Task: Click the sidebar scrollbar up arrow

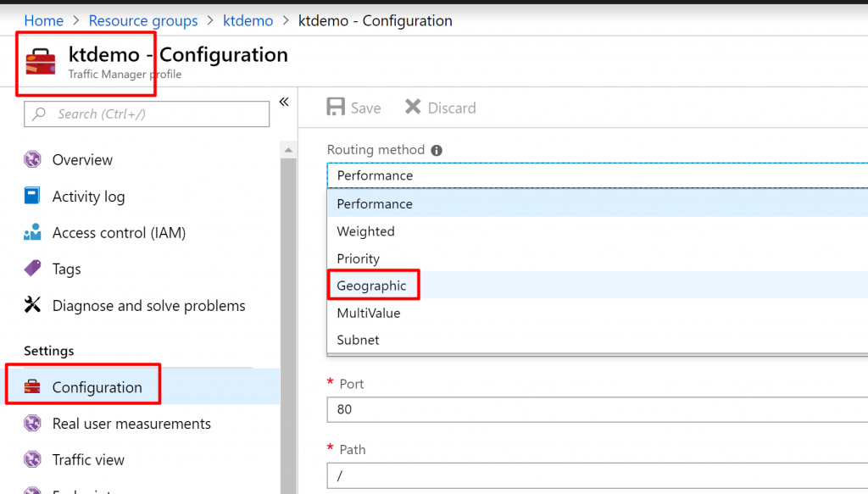Action: point(288,150)
